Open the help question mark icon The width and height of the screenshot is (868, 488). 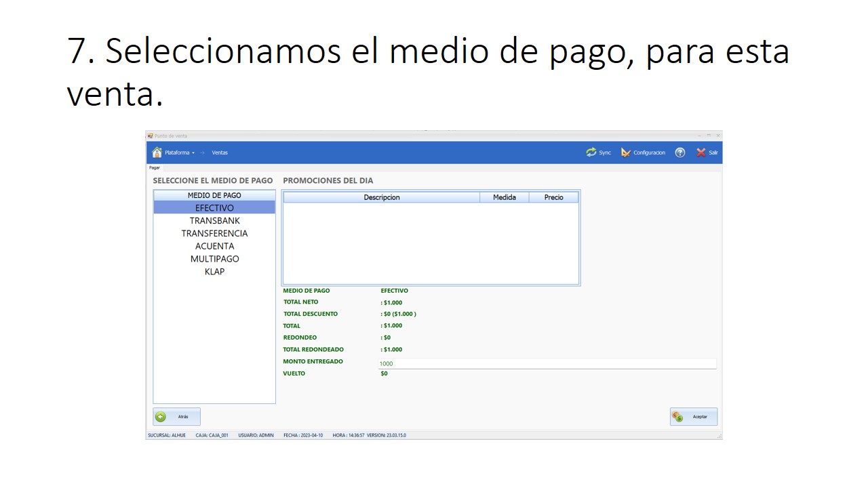pos(680,152)
